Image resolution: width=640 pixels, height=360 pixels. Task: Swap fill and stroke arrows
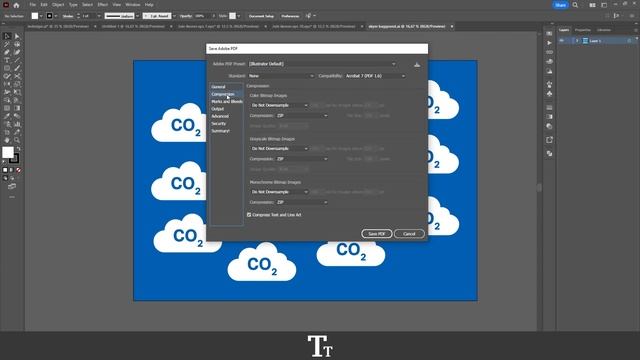pos(18,149)
